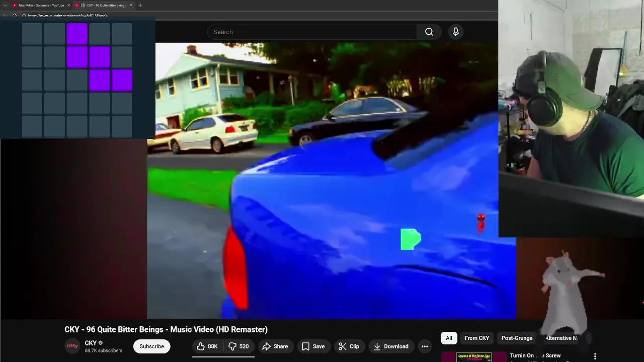644x362 pixels.
Task: Select the From CKY filter chip
Action: (476, 338)
